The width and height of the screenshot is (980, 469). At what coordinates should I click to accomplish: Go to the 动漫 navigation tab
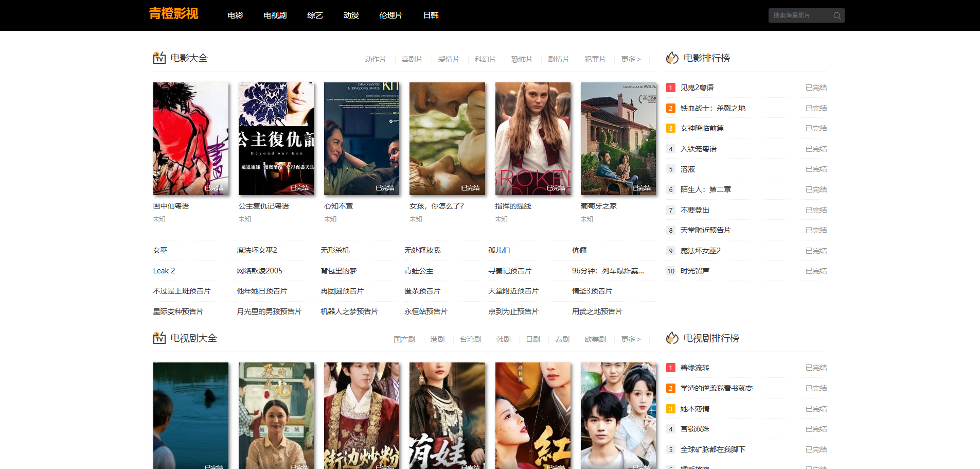(351, 15)
